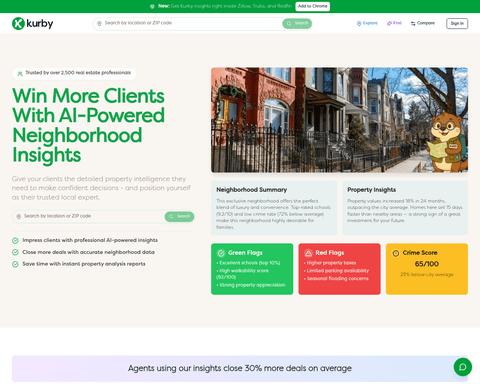Click the Sign In button
The width and height of the screenshot is (480, 384).
457,23
